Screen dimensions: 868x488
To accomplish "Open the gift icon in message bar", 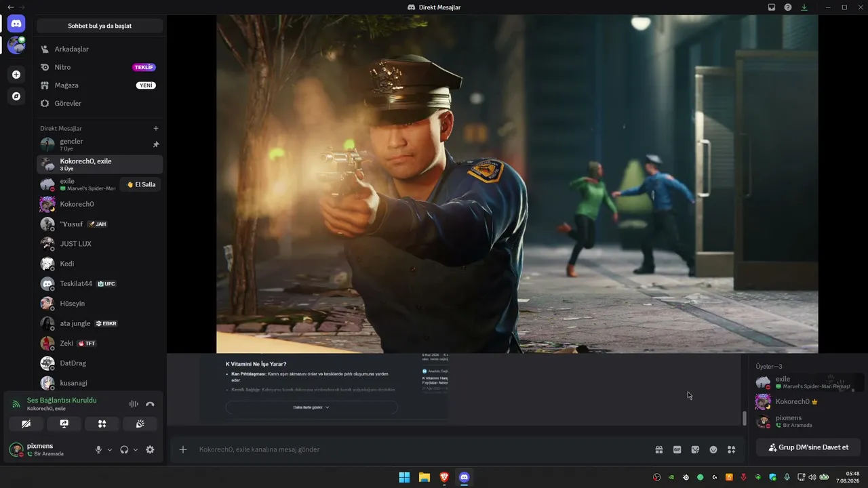I will pos(658,449).
